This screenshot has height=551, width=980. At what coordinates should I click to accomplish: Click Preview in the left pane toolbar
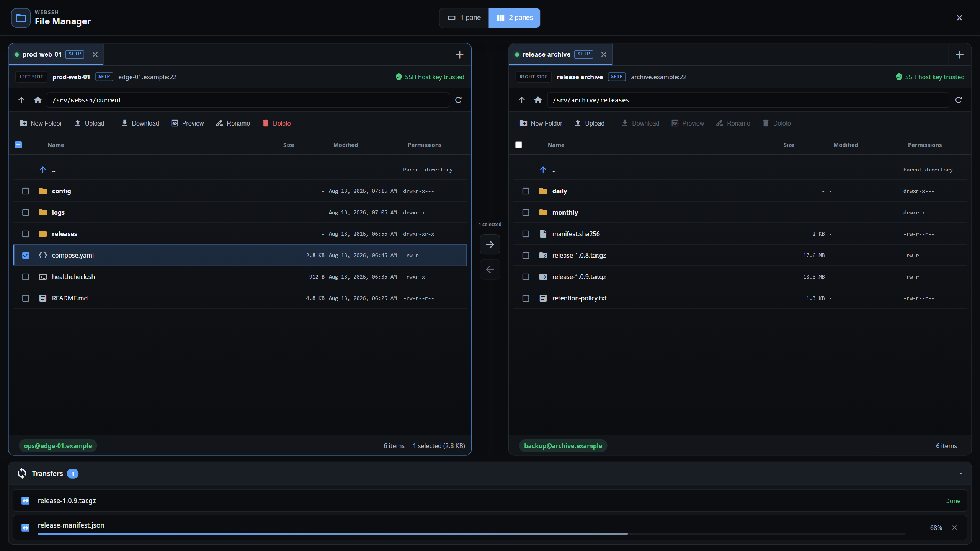point(188,123)
